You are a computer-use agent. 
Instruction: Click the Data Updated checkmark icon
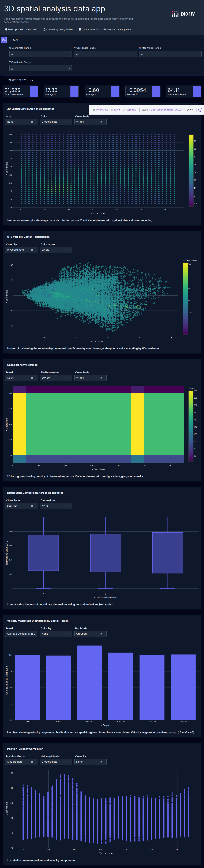6,29
